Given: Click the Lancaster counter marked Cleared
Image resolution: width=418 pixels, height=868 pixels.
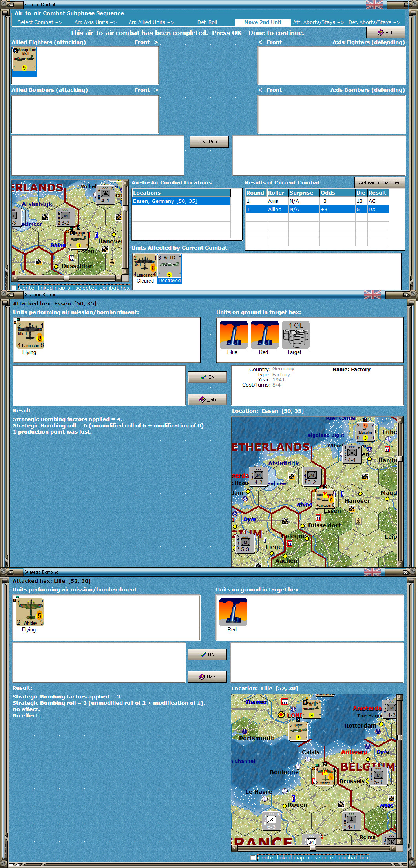Looking at the screenshot, I should click(145, 266).
